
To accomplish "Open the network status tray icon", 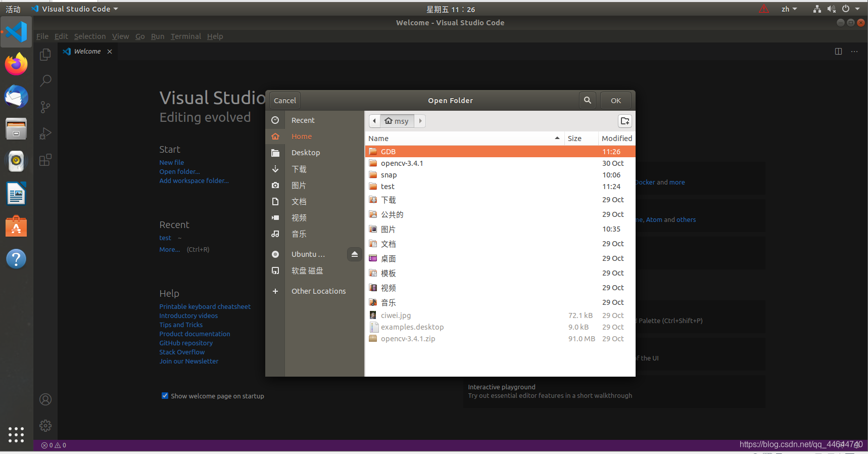I will pyautogui.click(x=817, y=9).
